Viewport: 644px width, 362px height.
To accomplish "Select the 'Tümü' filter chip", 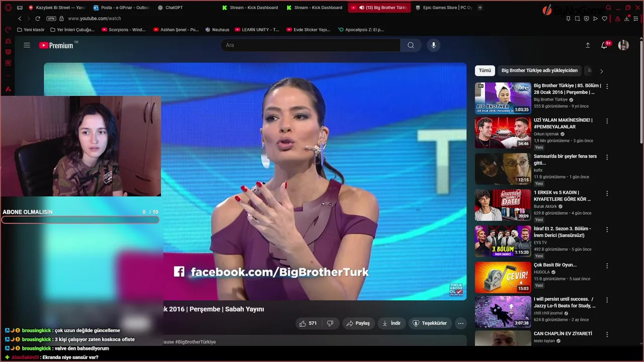I will pyautogui.click(x=485, y=71).
